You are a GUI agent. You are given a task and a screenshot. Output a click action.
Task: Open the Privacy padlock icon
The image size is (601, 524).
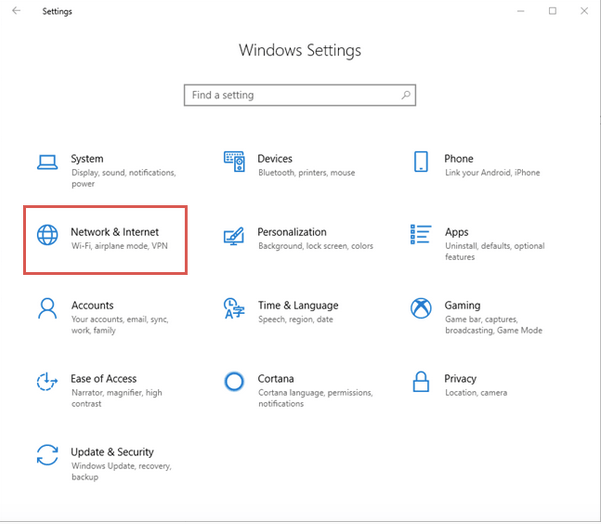pyautogui.click(x=421, y=381)
